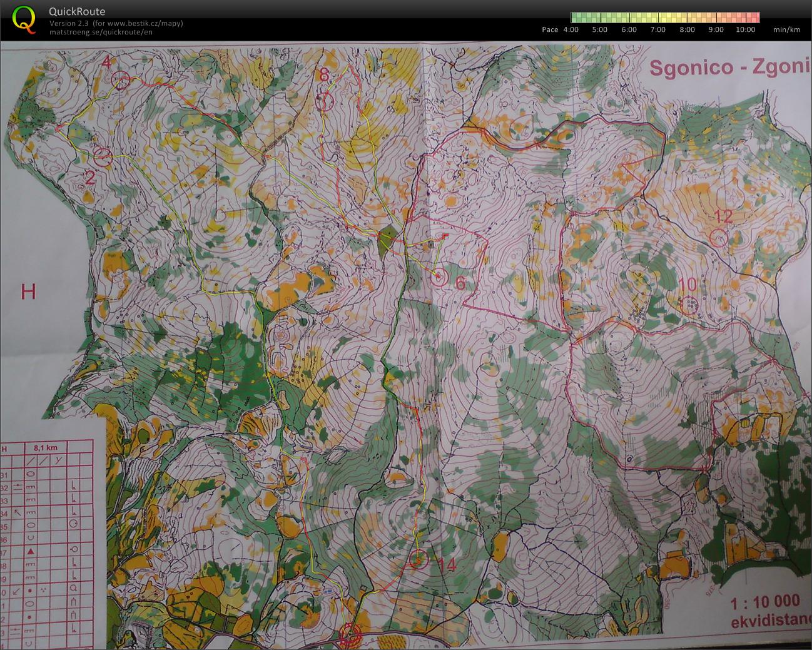This screenshot has height=650, width=812.
Task: Click the QuickRoute title text
Action: pyautogui.click(x=78, y=11)
